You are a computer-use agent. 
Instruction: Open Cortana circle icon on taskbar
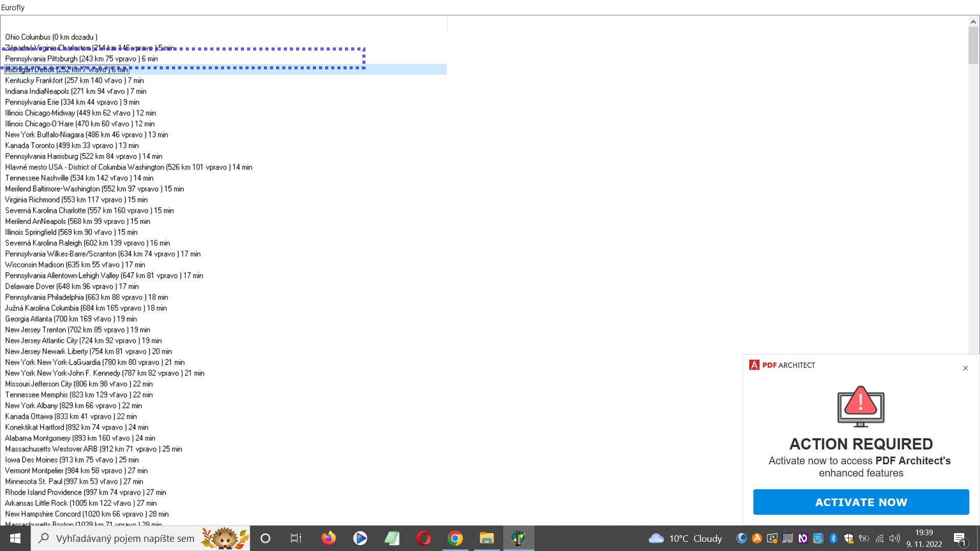pyautogui.click(x=265, y=538)
